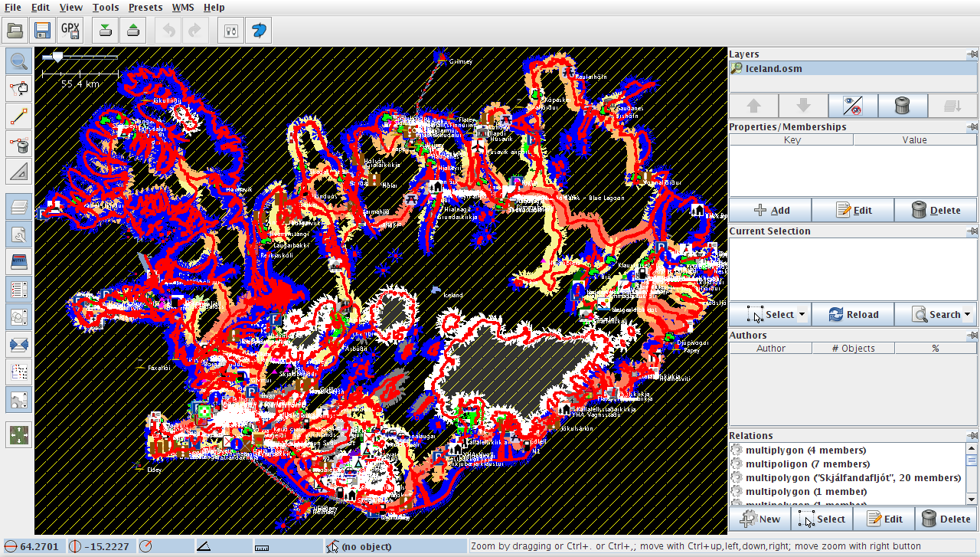980x557 pixels.
Task: Click the Save as GPX icon
Action: (x=70, y=31)
